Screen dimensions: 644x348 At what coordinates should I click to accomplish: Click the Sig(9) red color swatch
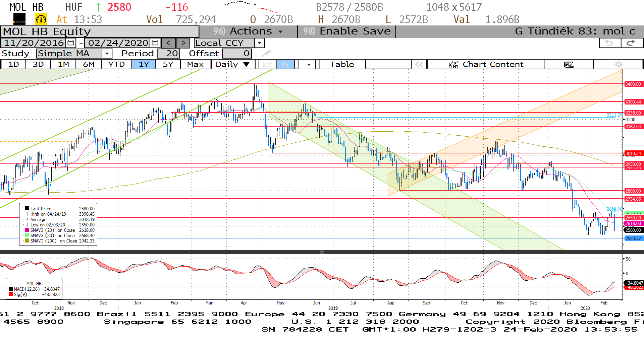[11, 294]
